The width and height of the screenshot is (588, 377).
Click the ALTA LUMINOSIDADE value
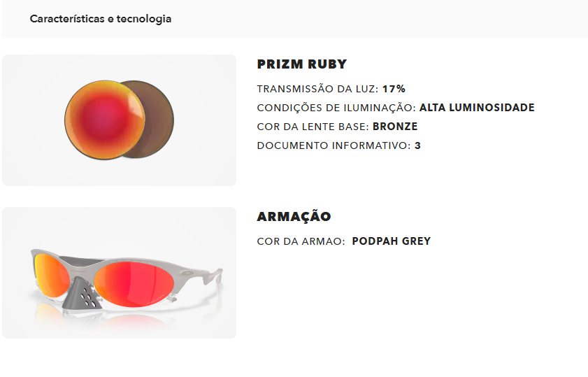click(x=477, y=108)
